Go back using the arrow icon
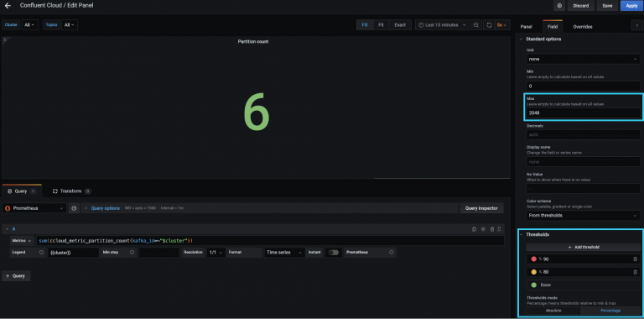This screenshot has width=644, height=319. pos(8,6)
